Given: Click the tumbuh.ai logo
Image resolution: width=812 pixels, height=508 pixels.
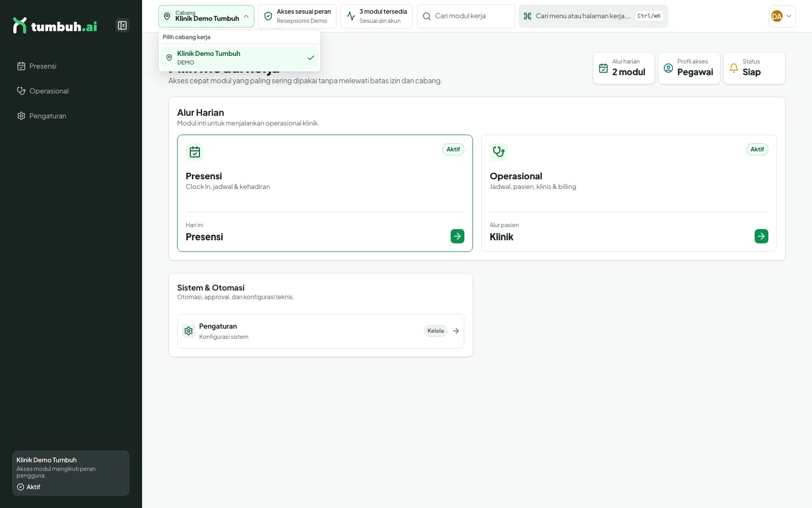Looking at the screenshot, I should (x=55, y=25).
